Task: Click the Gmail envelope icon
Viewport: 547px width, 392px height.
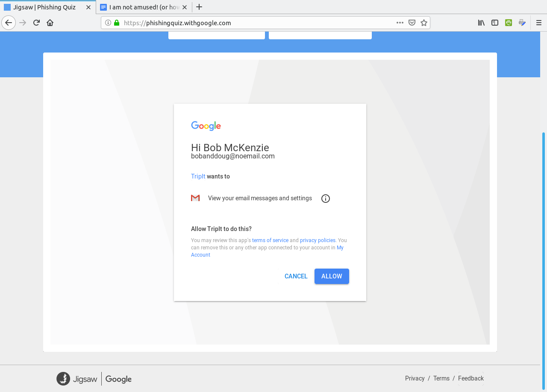Action: pyautogui.click(x=195, y=198)
